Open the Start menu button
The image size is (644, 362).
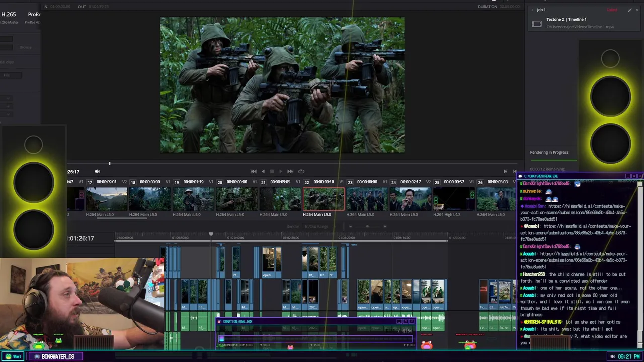14,356
